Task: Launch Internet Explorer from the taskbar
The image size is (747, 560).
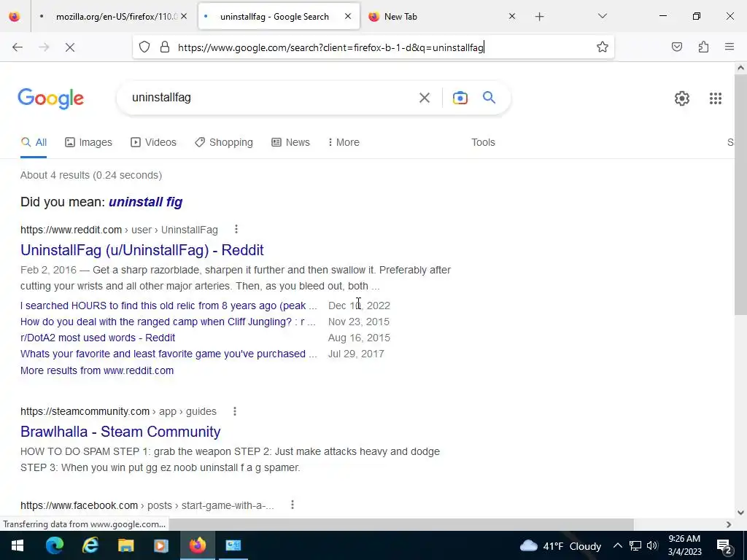Action: (x=90, y=545)
